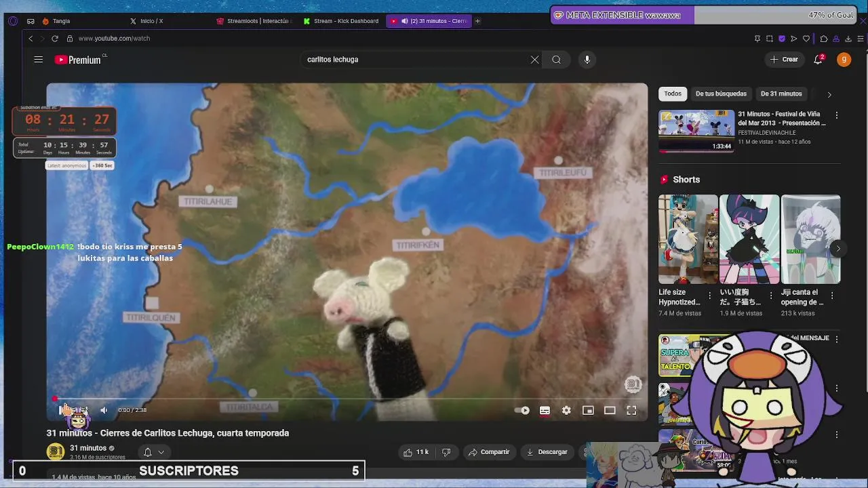Reload the page with the refresh icon
This screenshot has width=868, height=488.
[x=55, y=39]
